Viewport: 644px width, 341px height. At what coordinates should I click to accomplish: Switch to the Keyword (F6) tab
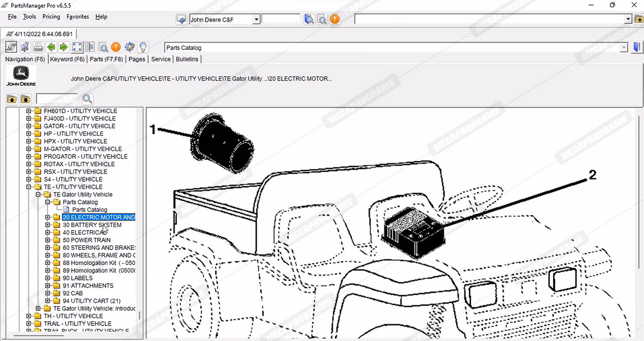pyautogui.click(x=67, y=59)
